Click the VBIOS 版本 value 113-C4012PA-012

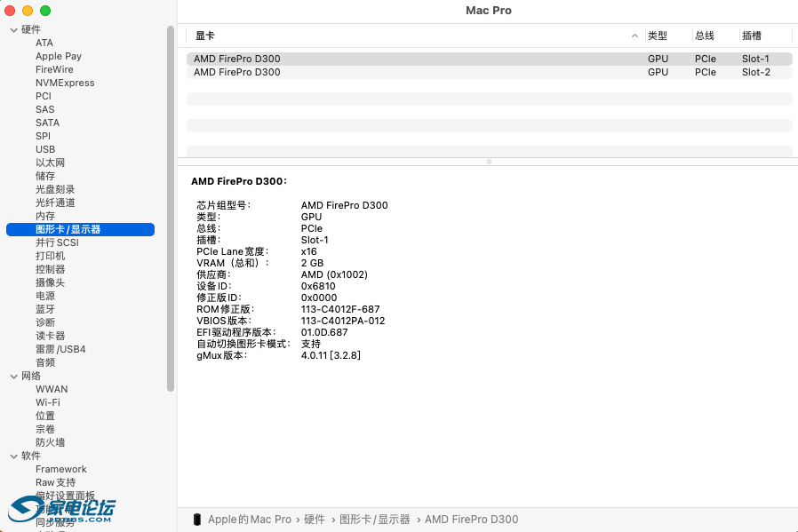click(x=342, y=321)
